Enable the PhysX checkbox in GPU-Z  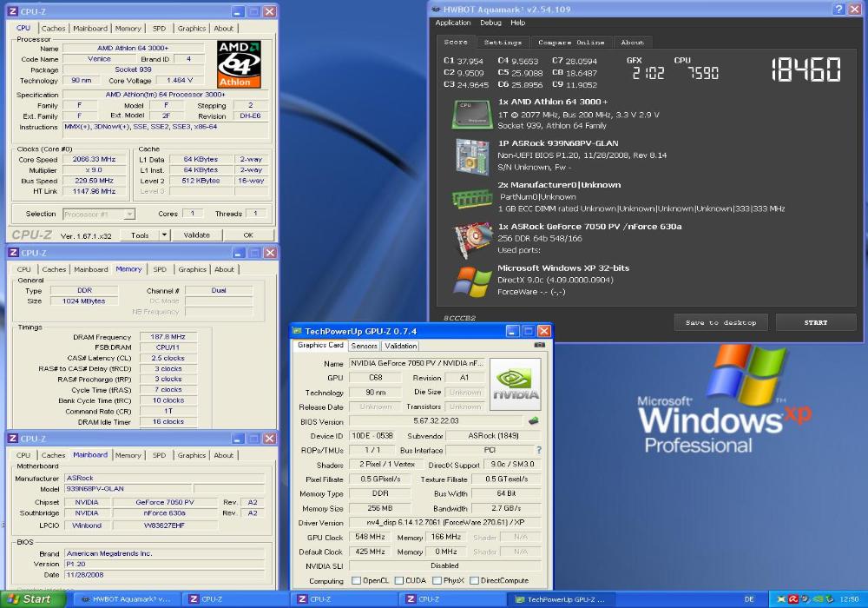click(x=437, y=580)
